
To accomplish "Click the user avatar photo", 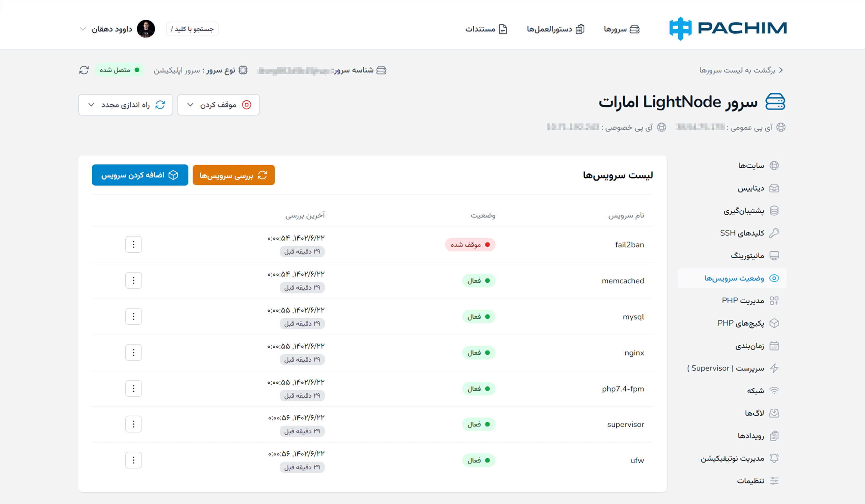I will pyautogui.click(x=146, y=29).
